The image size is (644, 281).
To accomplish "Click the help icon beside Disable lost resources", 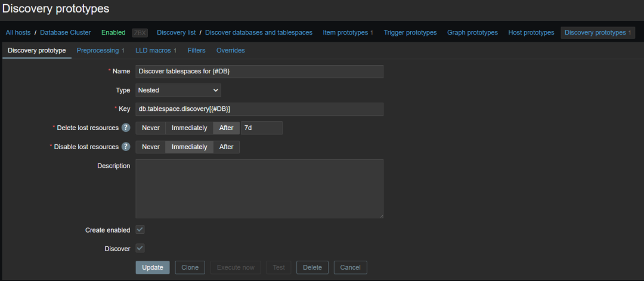I will (x=126, y=147).
